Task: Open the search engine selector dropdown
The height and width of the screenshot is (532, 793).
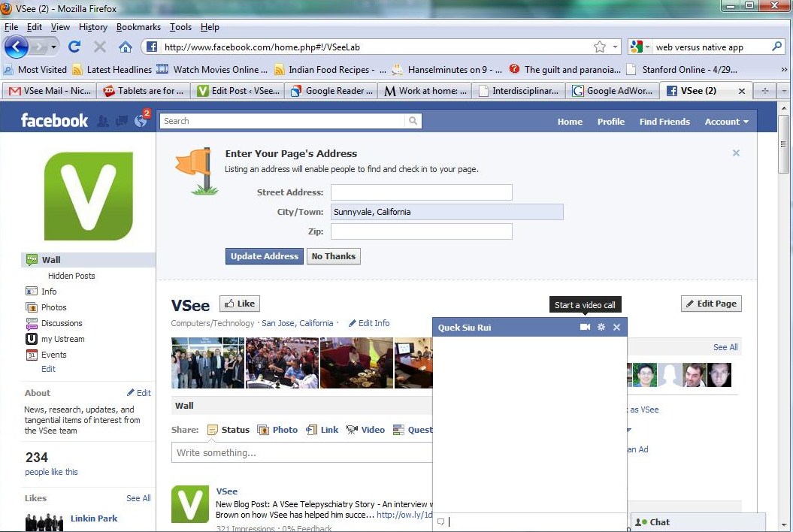Action: pos(640,47)
